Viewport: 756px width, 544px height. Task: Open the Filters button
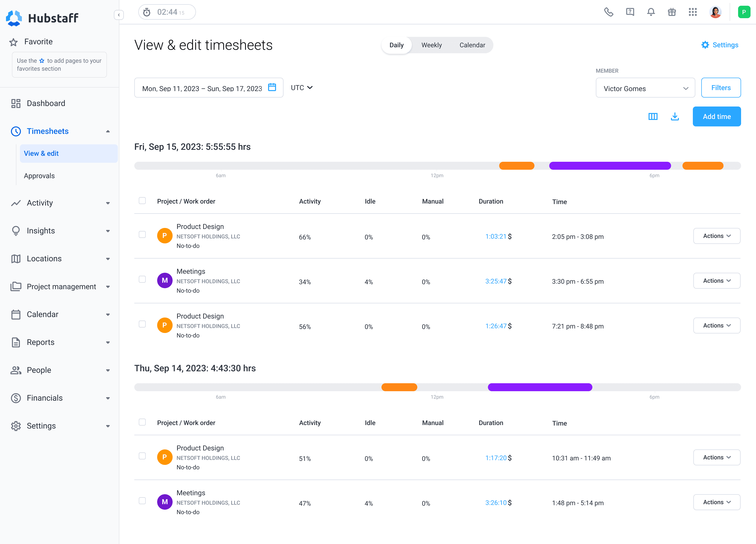(721, 88)
